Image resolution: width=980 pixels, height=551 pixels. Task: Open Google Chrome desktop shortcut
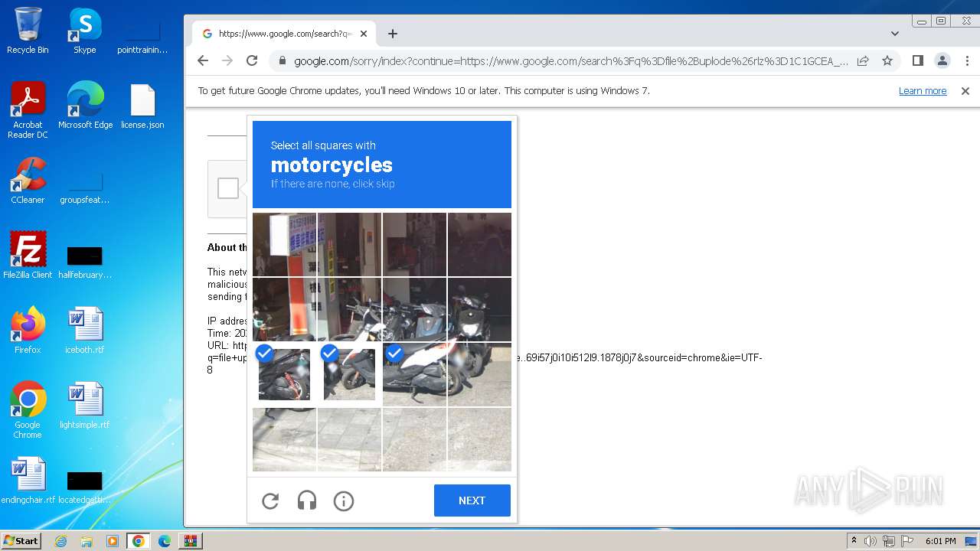pos(28,410)
